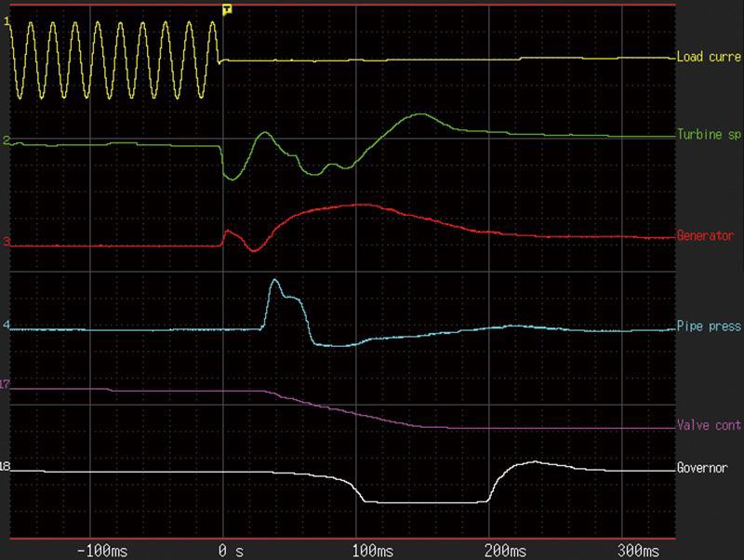Click the yellow trigger position marker at top
The height and width of the screenshot is (560, 744).
pyautogui.click(x=226, y=9)
